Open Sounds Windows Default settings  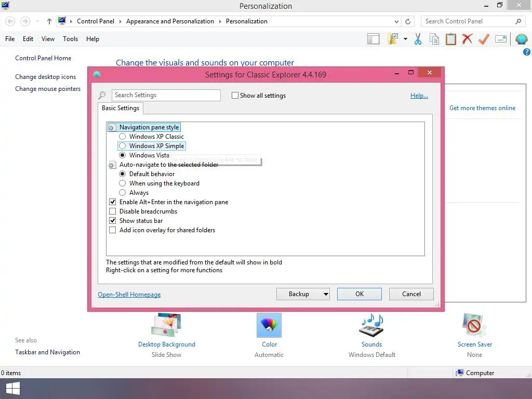pos(371,335)
